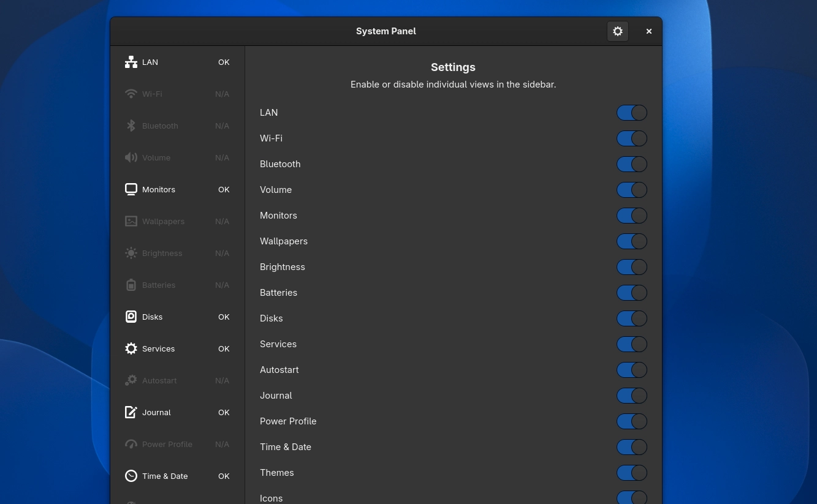Image resolution: width=817 pixels, height=504 pixels.
Task: Click the Settings heading text
Action: coord(453,67)
